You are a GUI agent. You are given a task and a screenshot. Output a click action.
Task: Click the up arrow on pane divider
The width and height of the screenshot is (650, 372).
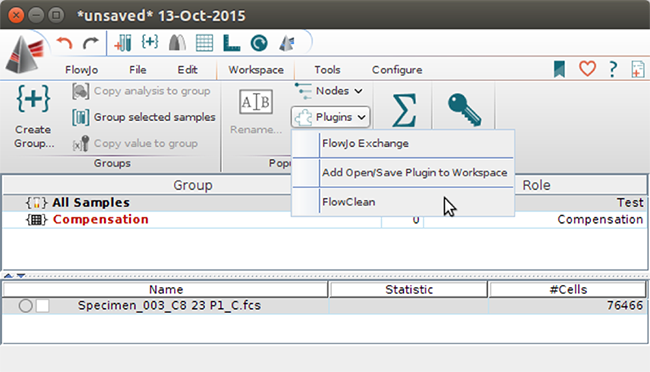[8, 276]
